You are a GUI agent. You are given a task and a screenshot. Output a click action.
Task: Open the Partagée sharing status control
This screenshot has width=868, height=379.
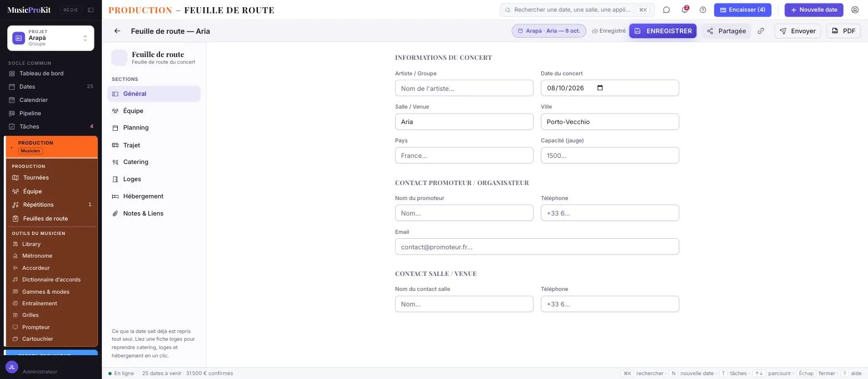pos(726,31)
